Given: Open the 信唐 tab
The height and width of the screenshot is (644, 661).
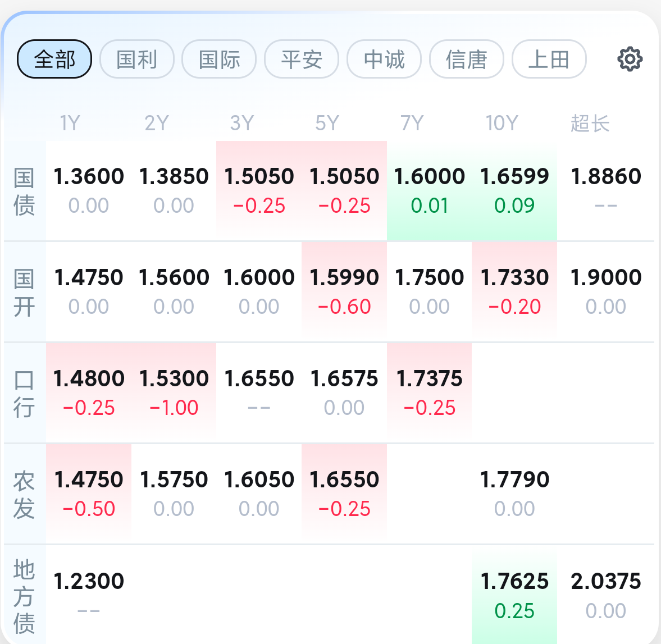Looking at the screenshot, I should [467, 59].
